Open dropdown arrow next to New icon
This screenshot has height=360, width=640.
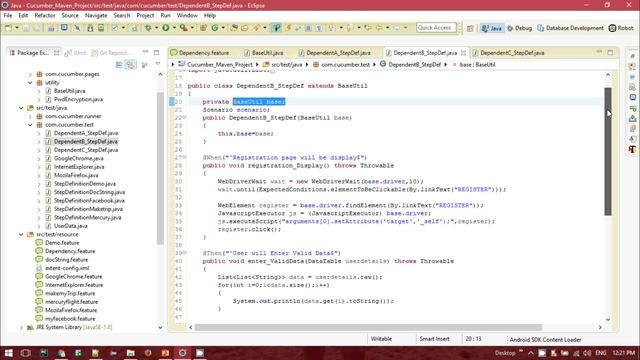point(17,28)
